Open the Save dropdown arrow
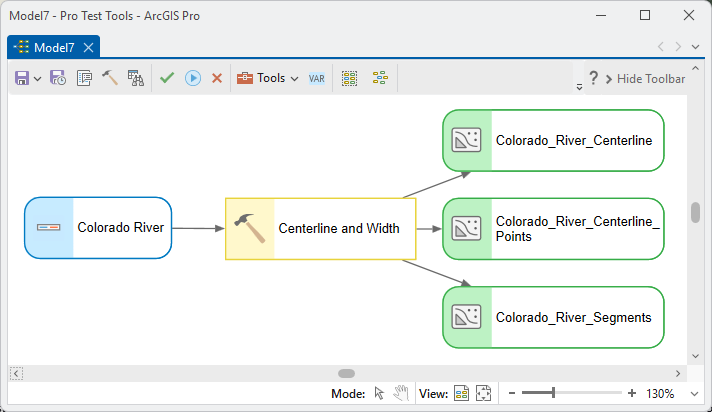 38,79
